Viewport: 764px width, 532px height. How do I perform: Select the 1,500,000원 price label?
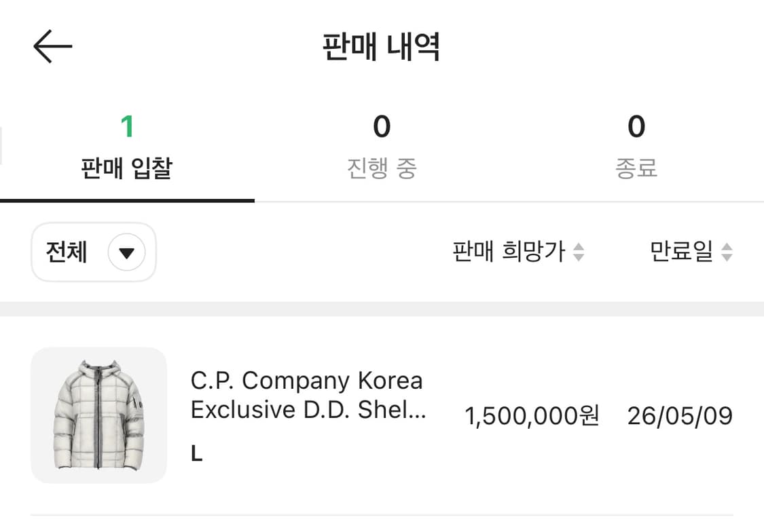[532, 416]
